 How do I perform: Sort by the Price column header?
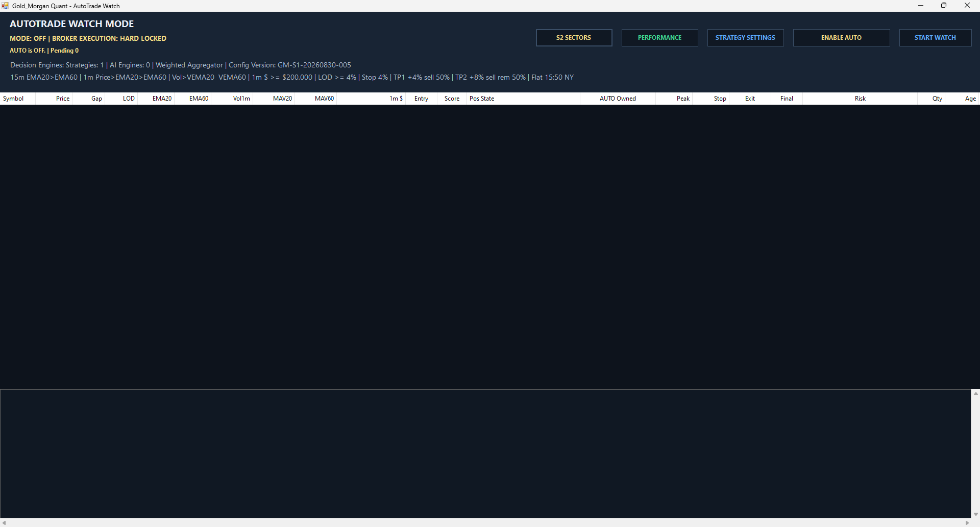pyautogui.click(x=54, y=99)
